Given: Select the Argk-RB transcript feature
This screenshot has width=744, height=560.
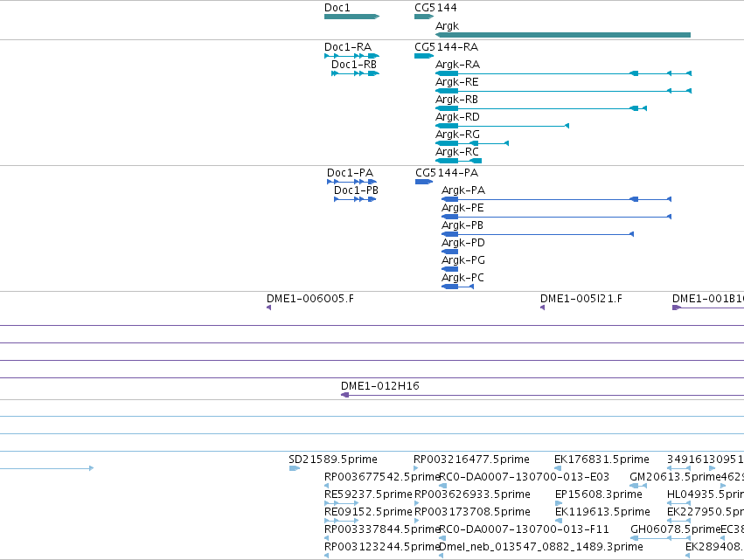Looking at the screenshot, I should (x=541, y=108).
